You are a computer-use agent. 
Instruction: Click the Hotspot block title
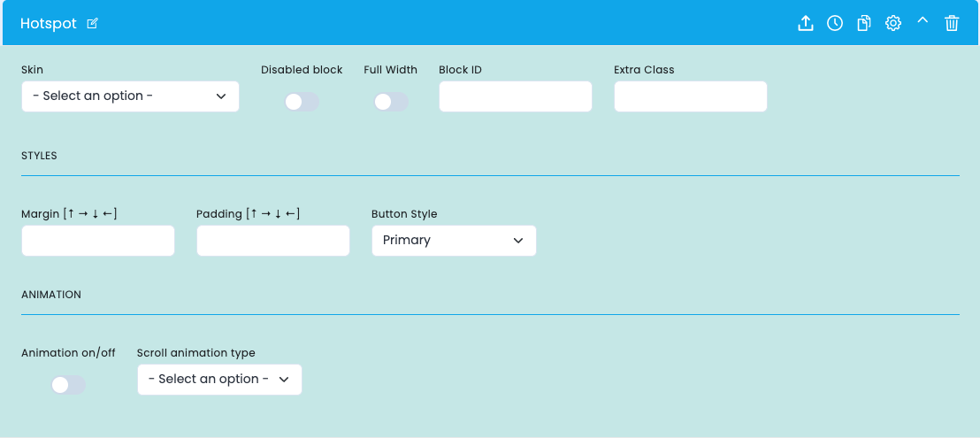pyautogui.click(x=48, y=24)
